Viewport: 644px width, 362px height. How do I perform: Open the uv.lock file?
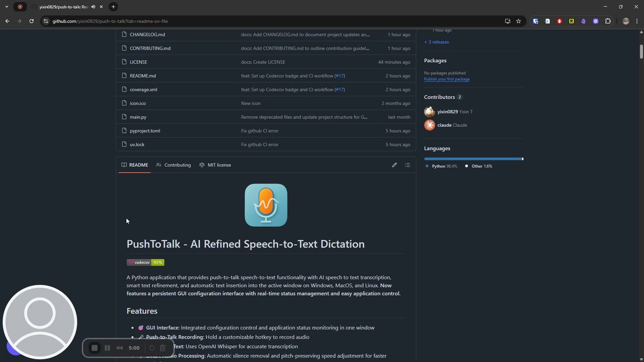point(137,144)
